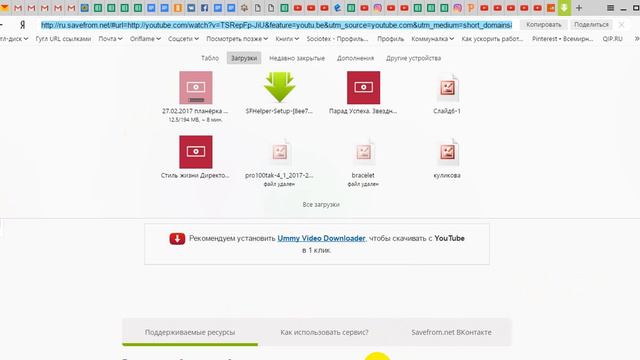Click the 12.5/194 МБ download progress text

coord(196,120)
